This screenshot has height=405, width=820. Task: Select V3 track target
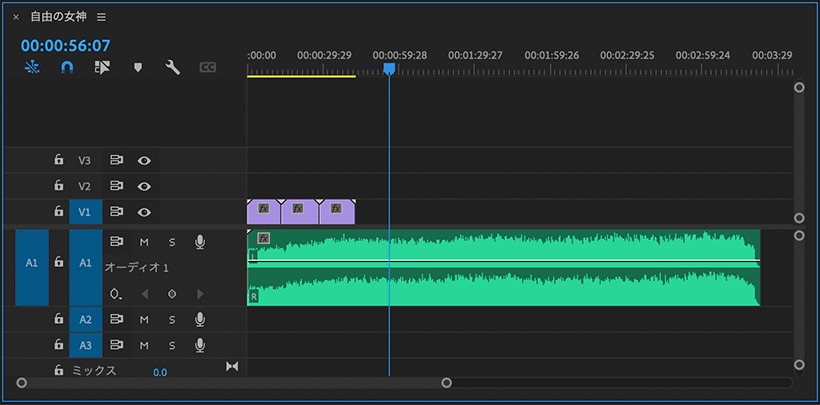point(85,160)
